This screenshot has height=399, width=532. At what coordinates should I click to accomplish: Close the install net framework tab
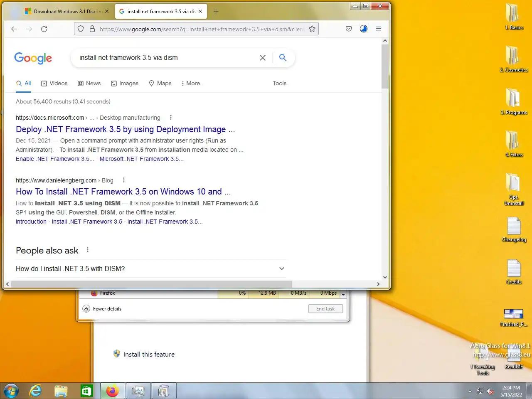200,11
